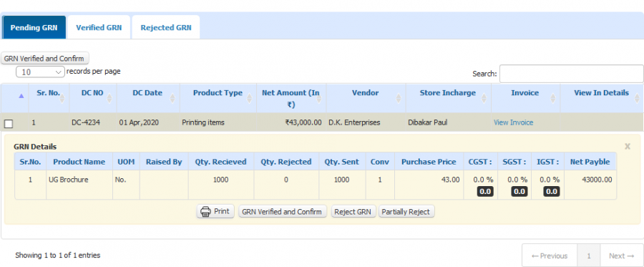
Task: Click the Qty. Recieved column header
Action: pos(221,162)
